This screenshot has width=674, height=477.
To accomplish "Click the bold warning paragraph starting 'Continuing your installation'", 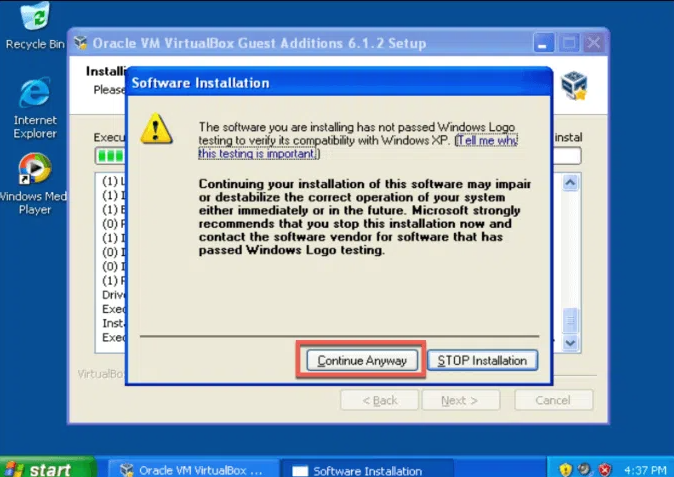I will tap(365, 217).
